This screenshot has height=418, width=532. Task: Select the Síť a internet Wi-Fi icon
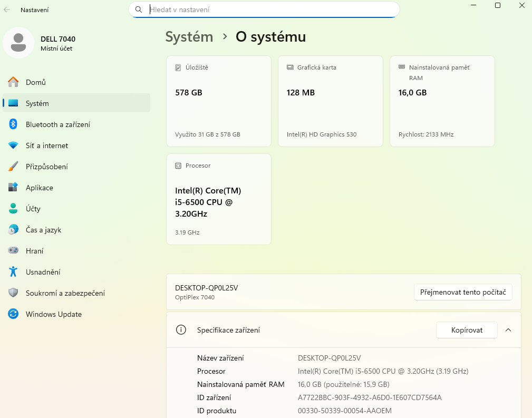[x=14, y=145]
